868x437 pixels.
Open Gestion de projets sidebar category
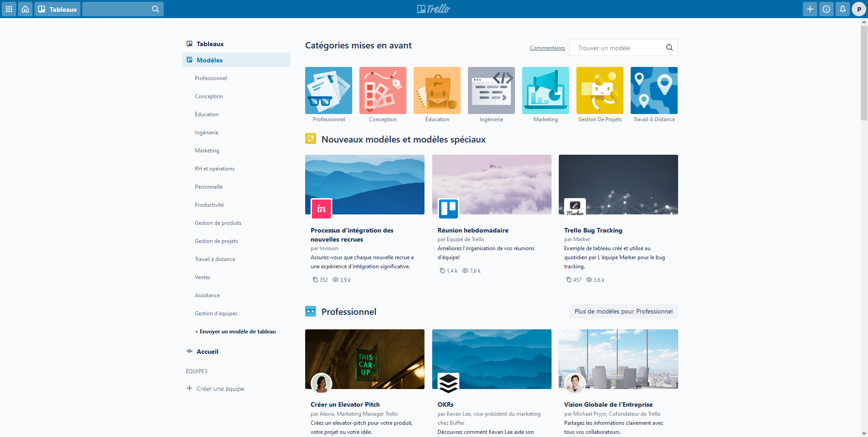click(216, 241)
